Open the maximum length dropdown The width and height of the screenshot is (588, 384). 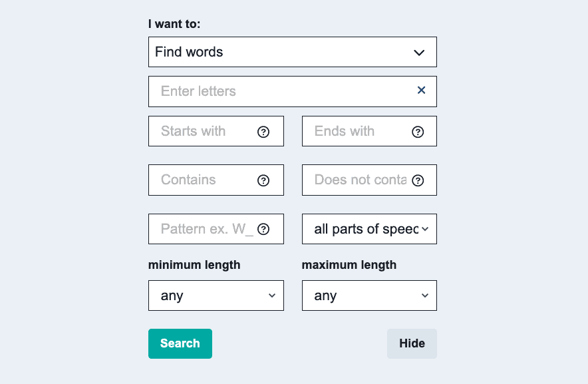tap(369, 295)
